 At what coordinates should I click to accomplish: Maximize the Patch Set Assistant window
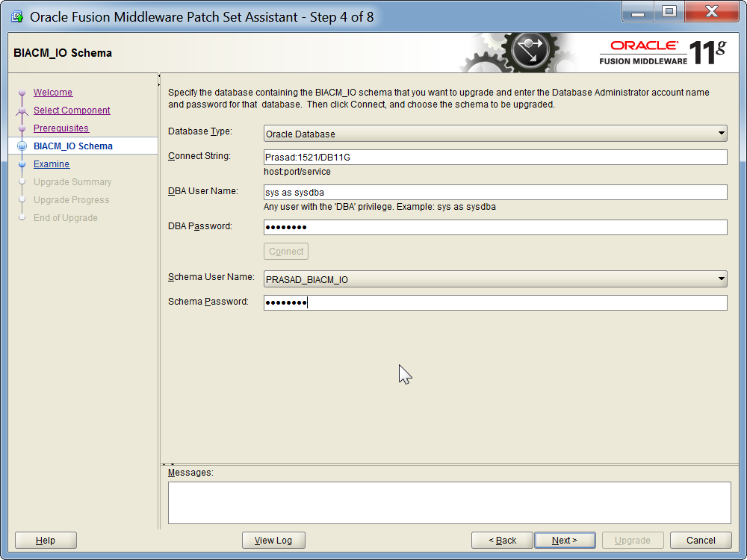click(x=669, y=13)
